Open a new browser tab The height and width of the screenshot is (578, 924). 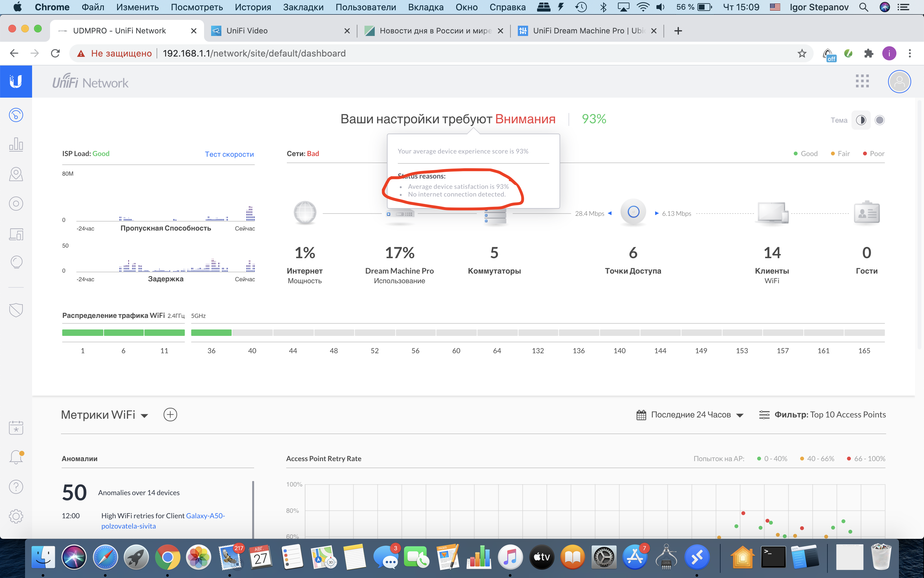click(x=678, y=31)
